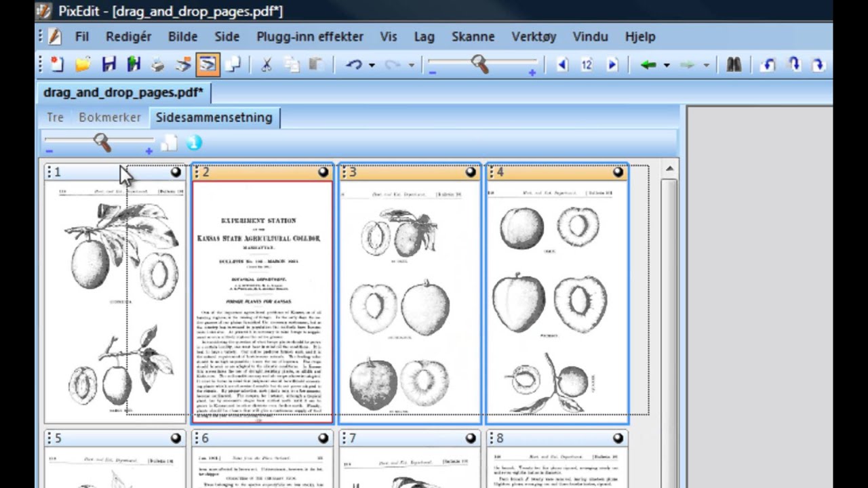Toggle the round marker on page 2
Screen dimensions: 868x488
pos(323,172)
